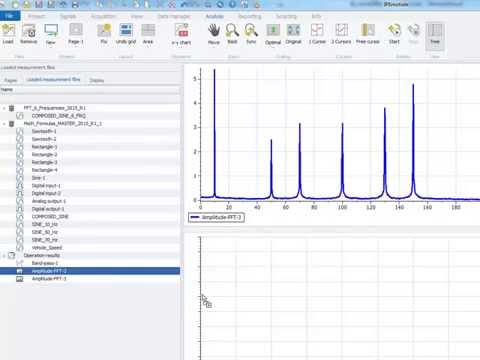This screenshot has height=360, width=480.
Task: Collapse the Math_Formulas_MASTER file node
Action: pyautogui.click(x=4, y=124)
